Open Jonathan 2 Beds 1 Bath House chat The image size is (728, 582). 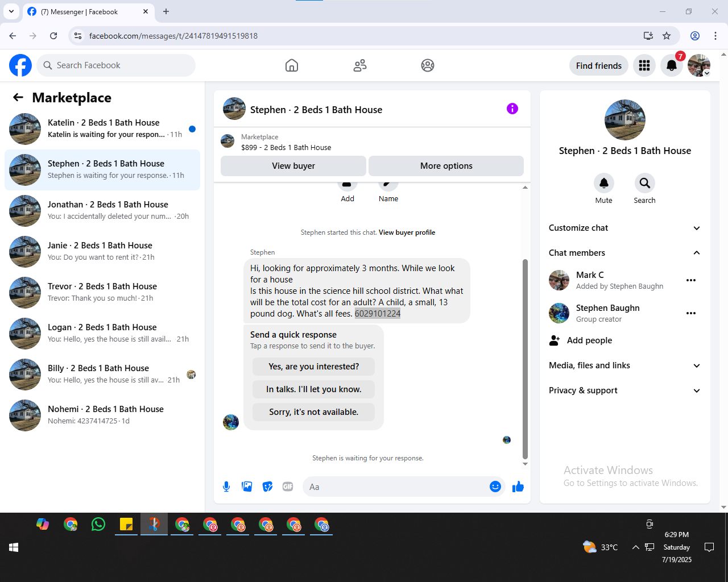pos(102,211)
